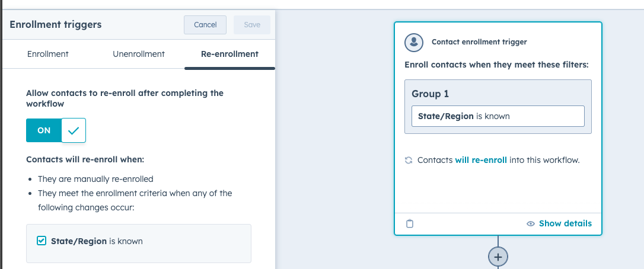Click the clipboard icon at card bottom
Viewport: 644px width, 269px height.
click(410, 223)
